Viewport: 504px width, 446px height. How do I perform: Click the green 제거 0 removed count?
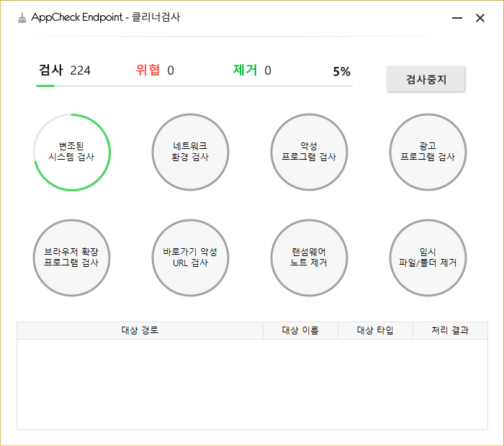(x=252, y=70)
